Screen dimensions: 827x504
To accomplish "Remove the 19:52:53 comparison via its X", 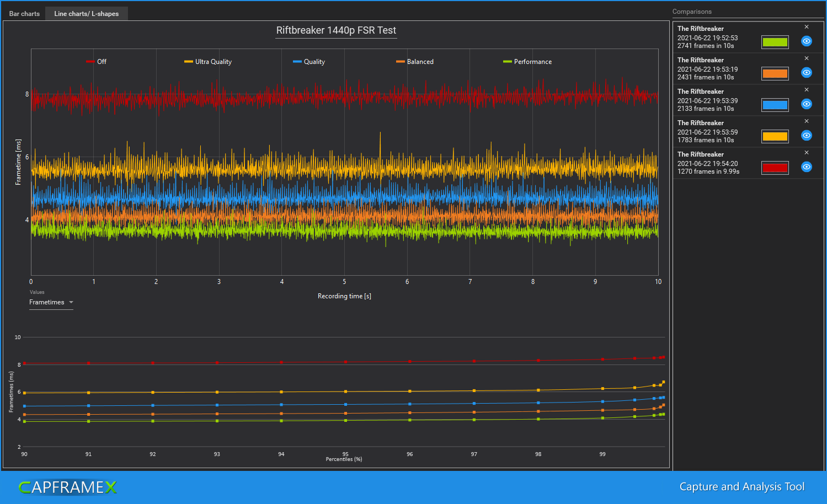I will tap(806, 26).
